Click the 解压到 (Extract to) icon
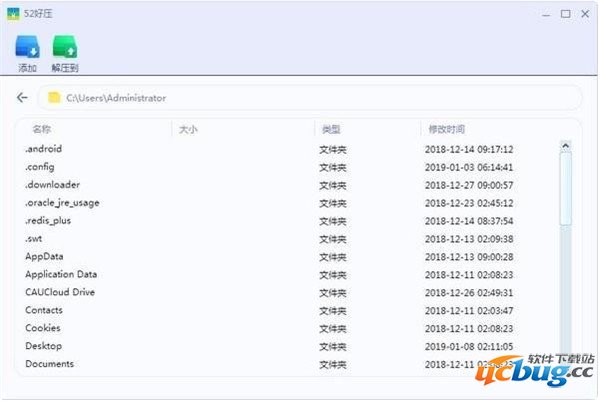 [x=65, y=47]
